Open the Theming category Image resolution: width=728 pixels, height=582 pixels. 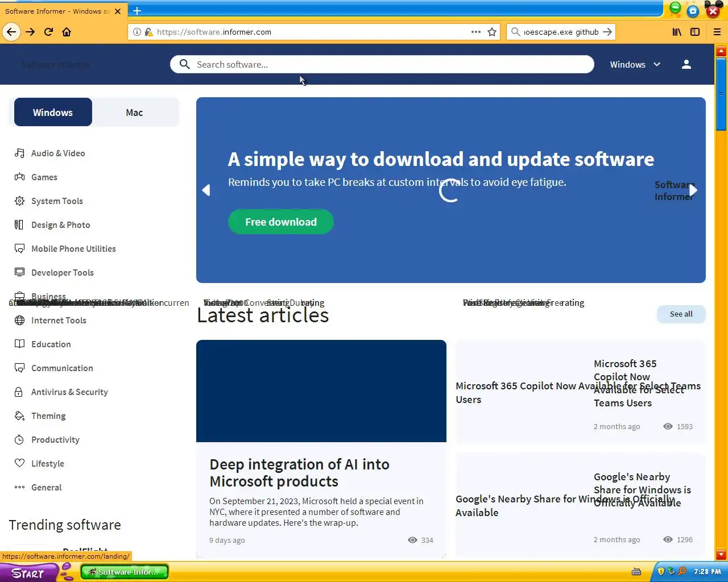[x=40, y=416]
